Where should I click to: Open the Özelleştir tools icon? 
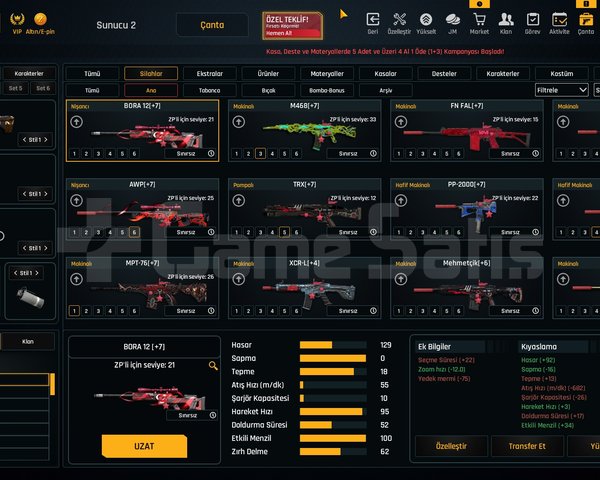click(x=399, y=20)
